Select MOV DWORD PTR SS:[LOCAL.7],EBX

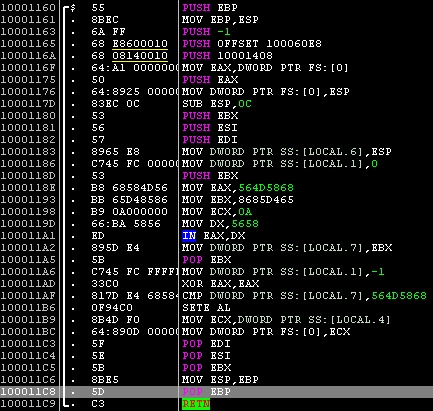tap(287, 248)
